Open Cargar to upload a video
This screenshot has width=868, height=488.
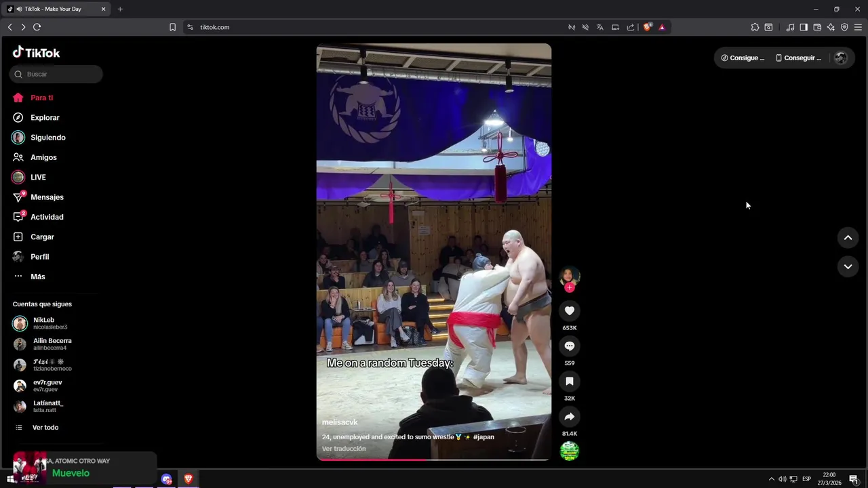coord(42,237)
